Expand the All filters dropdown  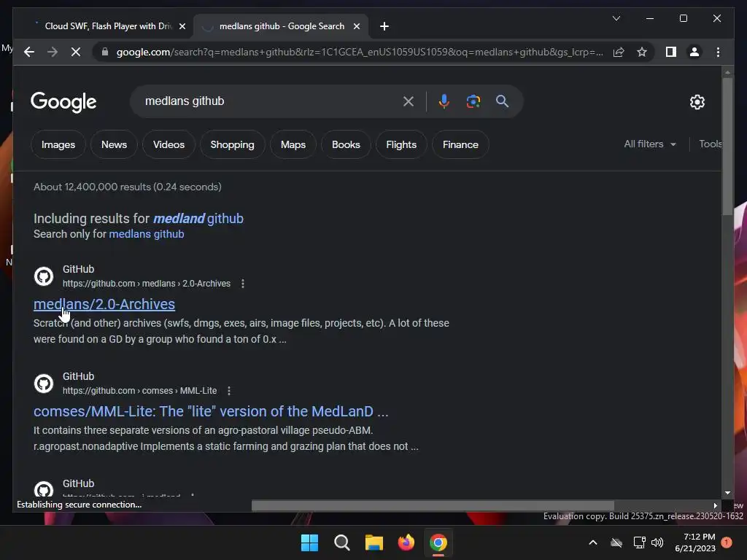point(650,144)
